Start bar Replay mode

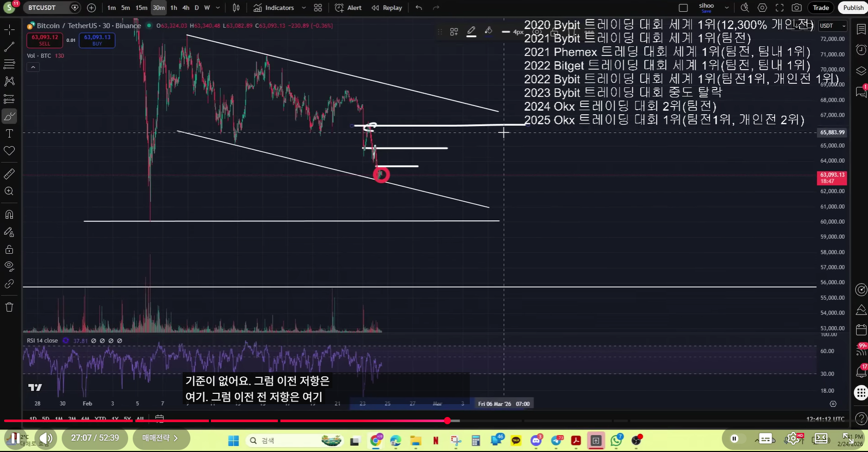pyautogui.click(x=387, y=8)
